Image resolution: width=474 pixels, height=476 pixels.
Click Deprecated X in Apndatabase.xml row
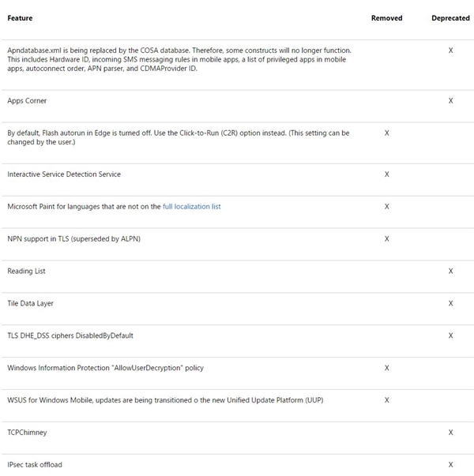click(450, 50)
